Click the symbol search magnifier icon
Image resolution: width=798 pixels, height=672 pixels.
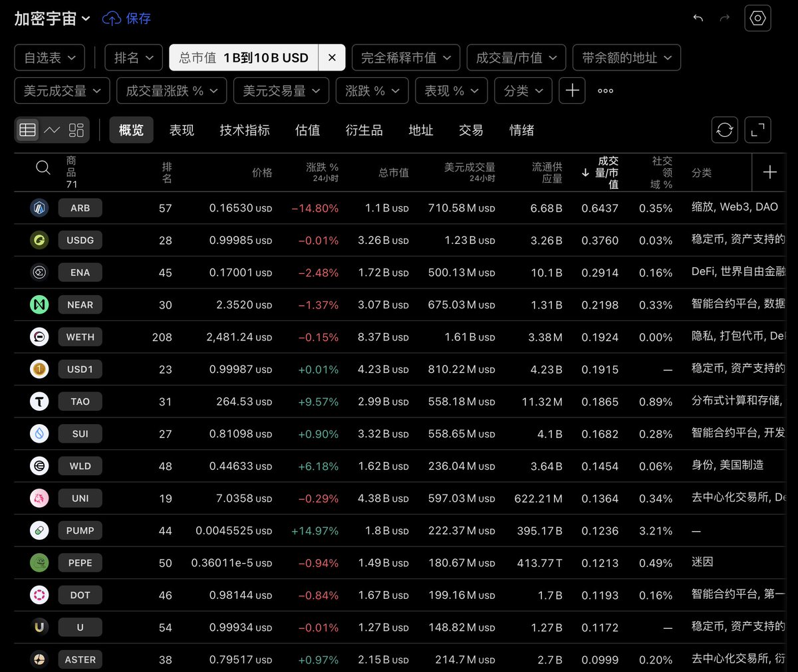click(43, 168)
